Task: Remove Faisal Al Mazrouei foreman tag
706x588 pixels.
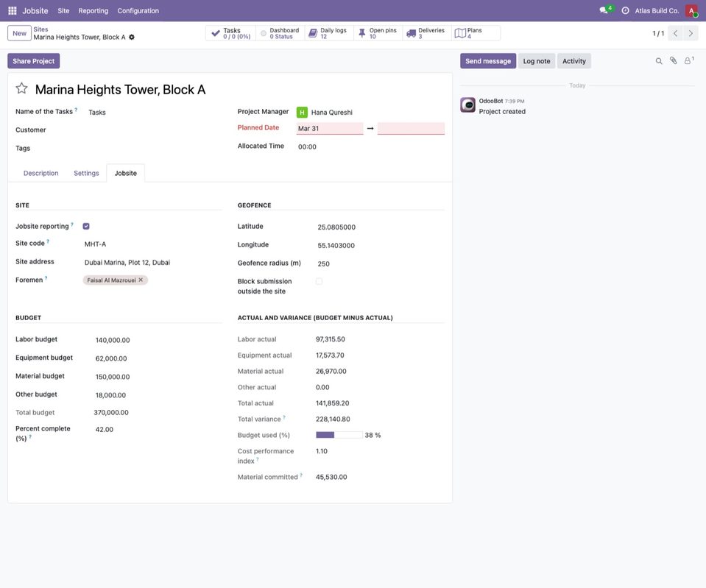Action: click(141, 280)
